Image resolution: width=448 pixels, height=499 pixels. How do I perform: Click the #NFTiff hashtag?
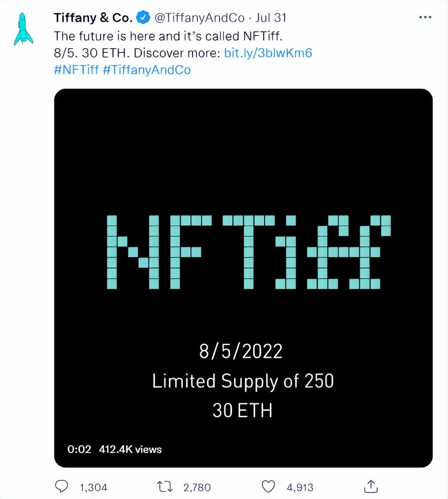tap(76, 70)
